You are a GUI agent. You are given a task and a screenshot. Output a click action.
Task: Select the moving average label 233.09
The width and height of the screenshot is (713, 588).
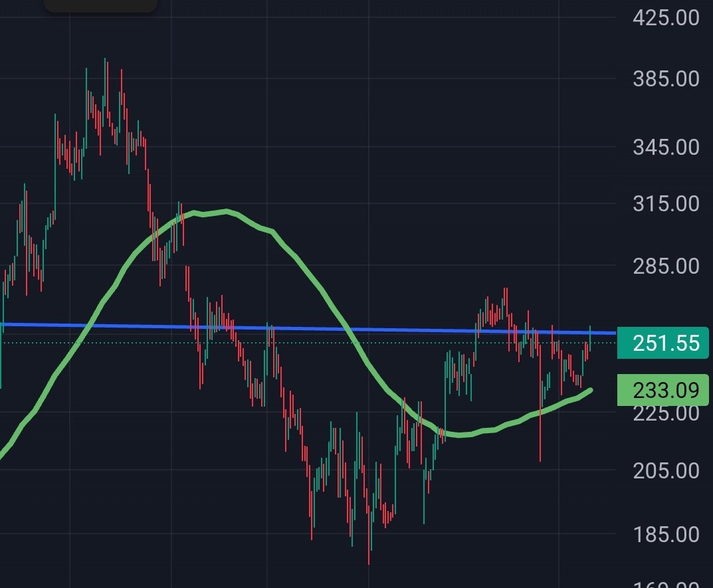(662, 390)
